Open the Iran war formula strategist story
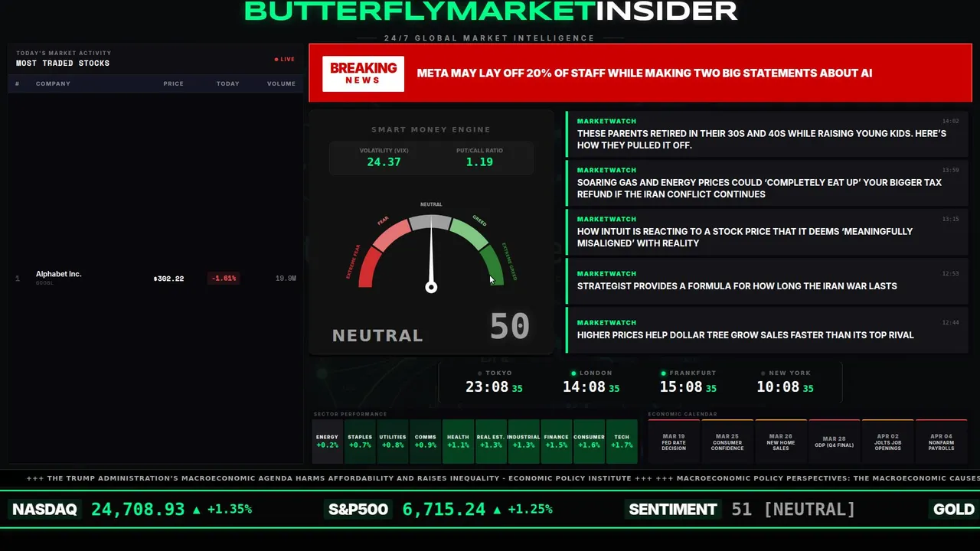Image resolution: width=980 pixels, height=551 pixels. click(x=768, y=280)
